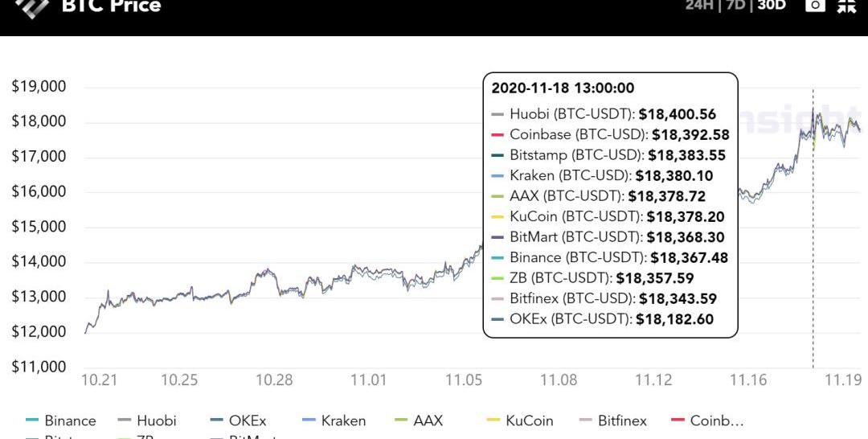Viewport: 868px width, 439px height.
Task: Click the camera screenshot icon
Action: 815,6
